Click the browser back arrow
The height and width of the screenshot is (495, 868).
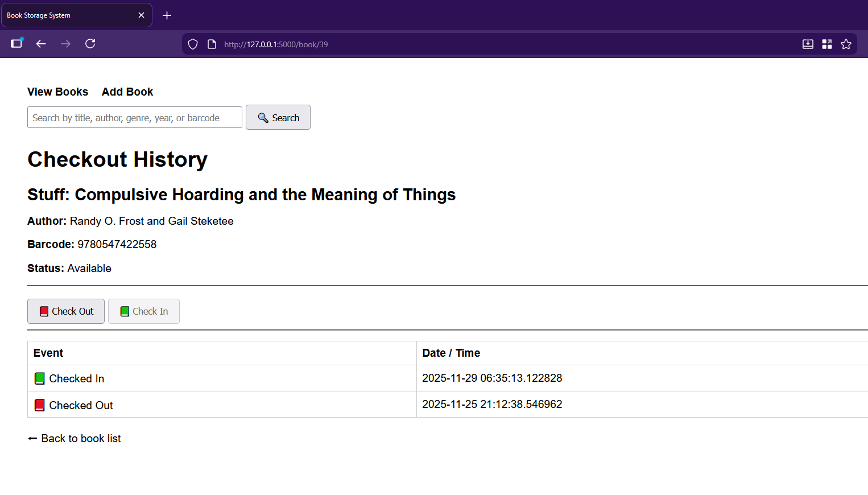point(41,44)
